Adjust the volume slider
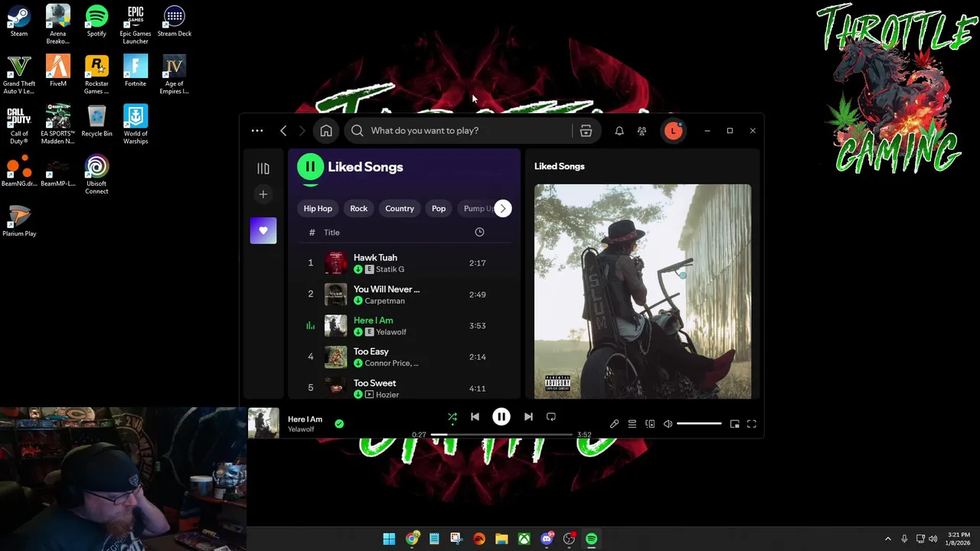980x551 pixels. [x=699, y=424]
